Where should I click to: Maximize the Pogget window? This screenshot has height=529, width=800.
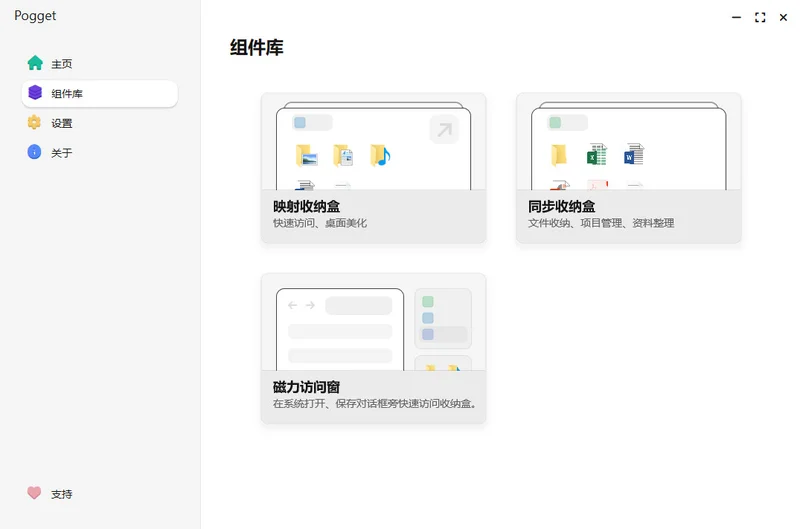pyautogui.click(x=760, y=17)
